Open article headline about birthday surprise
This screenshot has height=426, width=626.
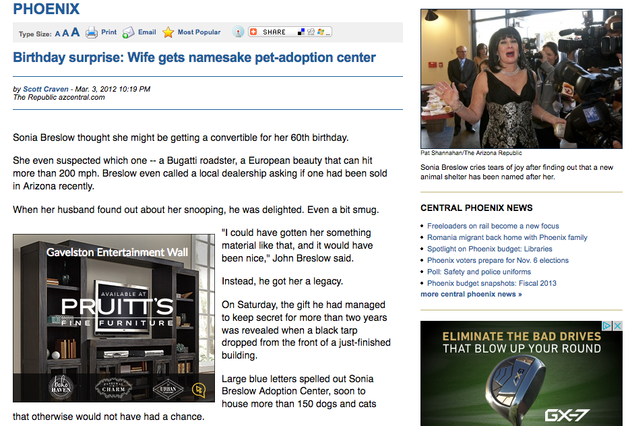click(194, 57)
